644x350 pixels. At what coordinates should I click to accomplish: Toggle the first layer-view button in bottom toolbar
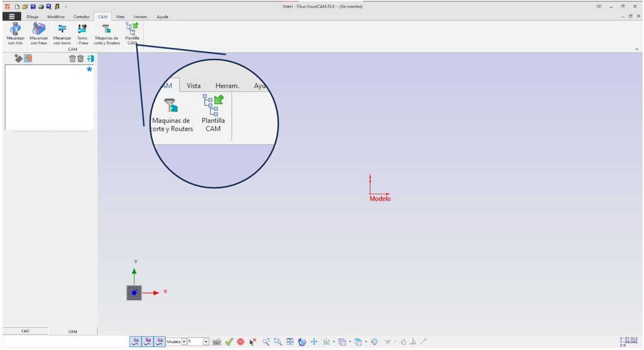[x=135, y=342]
